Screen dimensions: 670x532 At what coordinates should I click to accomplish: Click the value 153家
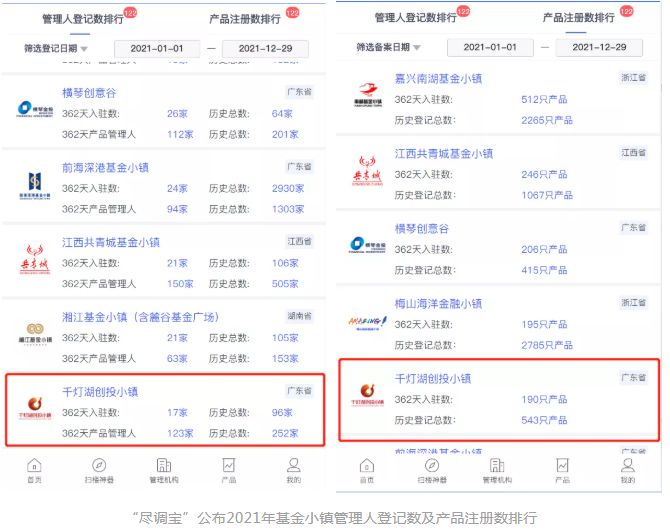(x=285, y=359)
